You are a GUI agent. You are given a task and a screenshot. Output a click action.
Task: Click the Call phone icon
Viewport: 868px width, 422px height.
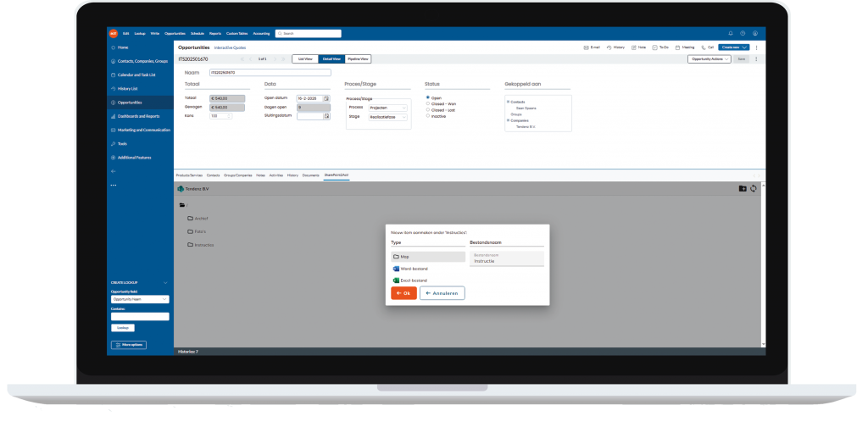701,47
